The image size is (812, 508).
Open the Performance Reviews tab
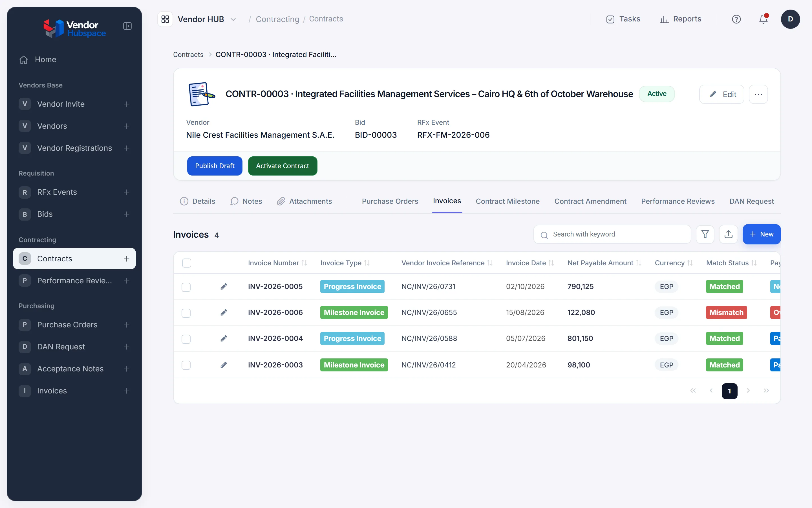[x=678, y=201]
